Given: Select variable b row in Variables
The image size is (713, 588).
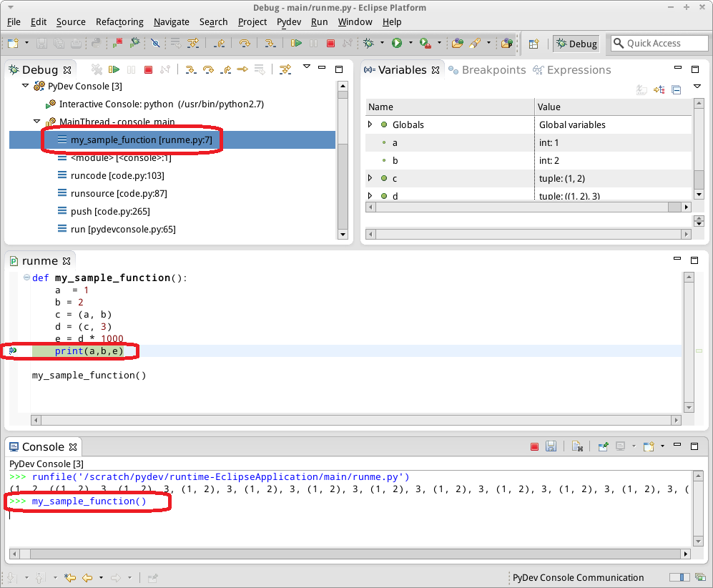Looking at the screenshot, I should pos(528,160).
